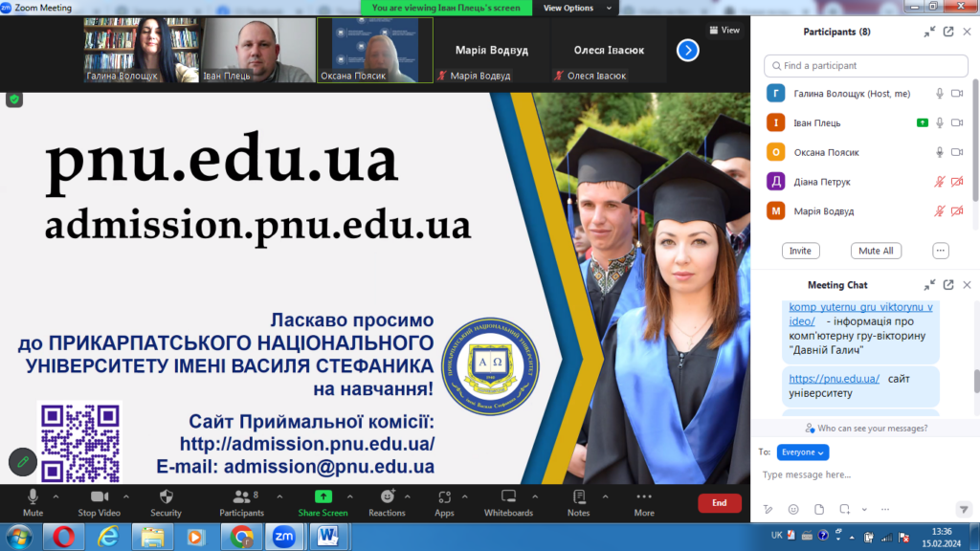
Task: Open the Notes tool
Action: [x=578, y=497]
